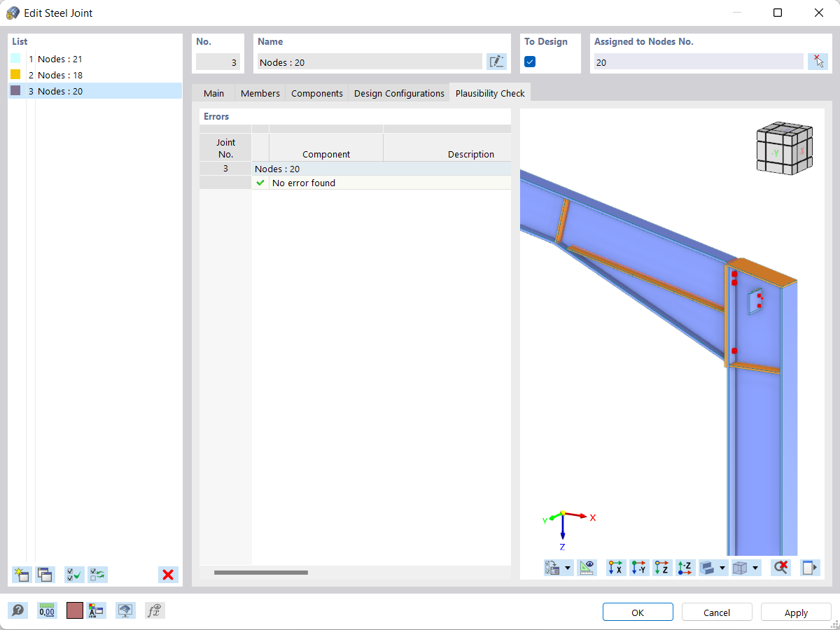Delete the joint using the red X
This screenshot has height=630, width=840.
pyautogui.click(x=168, y=575)
